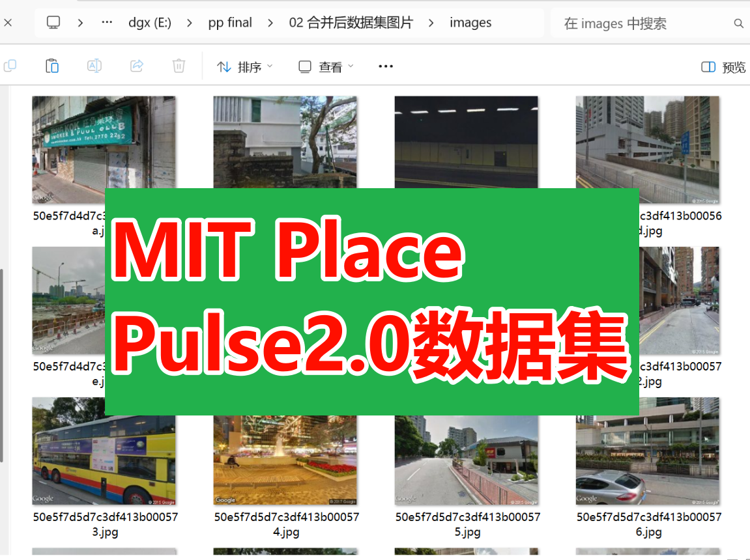Open the 排序 sort dropdown
Screen dimensions: 750x560
(244, 67)
